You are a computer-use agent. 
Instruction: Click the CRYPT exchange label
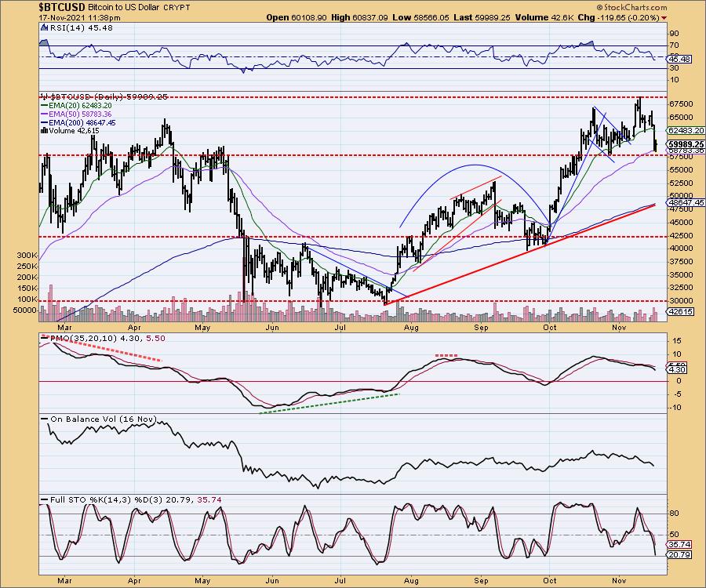coord(176,8)
